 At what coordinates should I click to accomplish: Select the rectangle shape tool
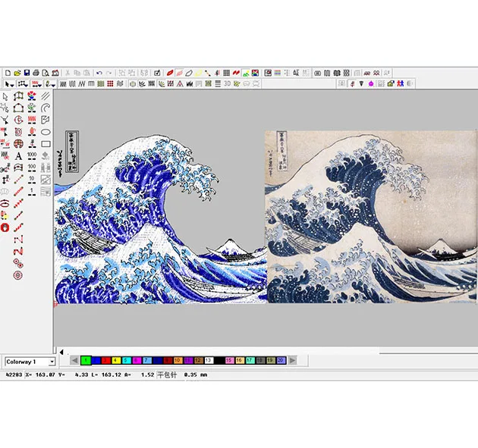46,144
